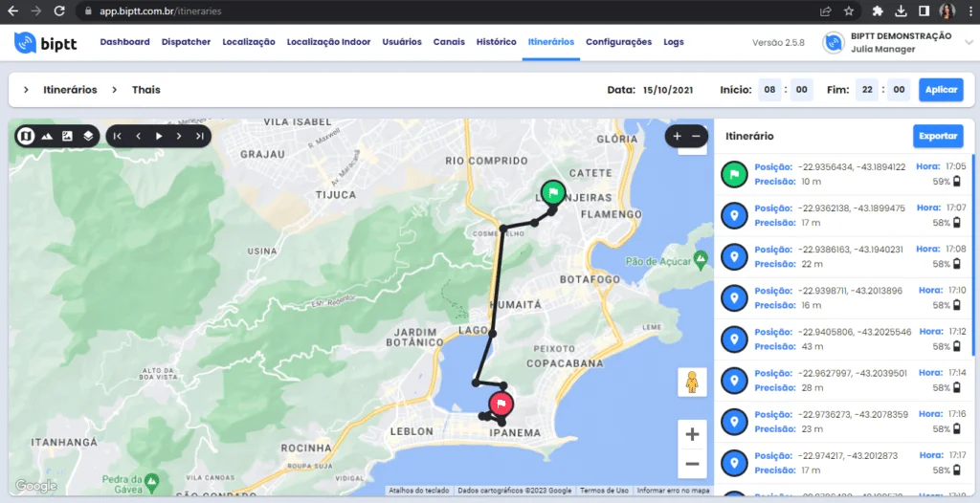
Task: Open the Configurações tab
Action: click(619, 42)
